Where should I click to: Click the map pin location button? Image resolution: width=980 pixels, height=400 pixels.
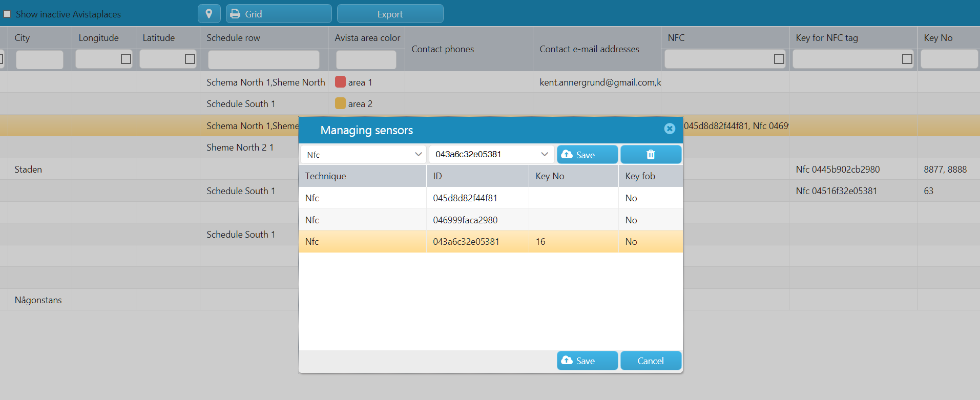(209, 14)
